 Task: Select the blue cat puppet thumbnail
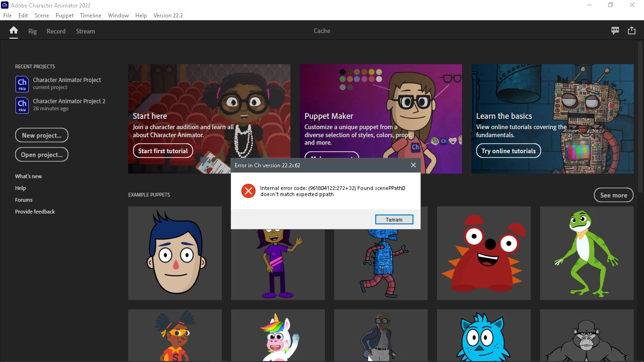484,335
